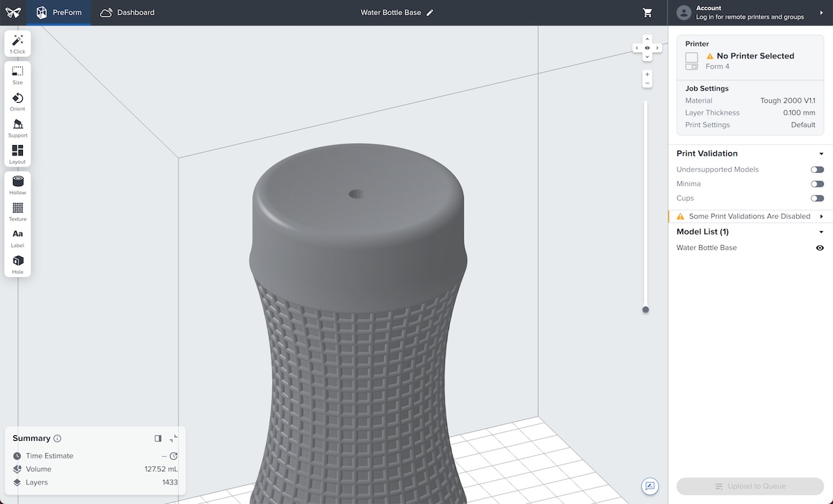
Task: Open the Size tool
Action: (17, 73)
